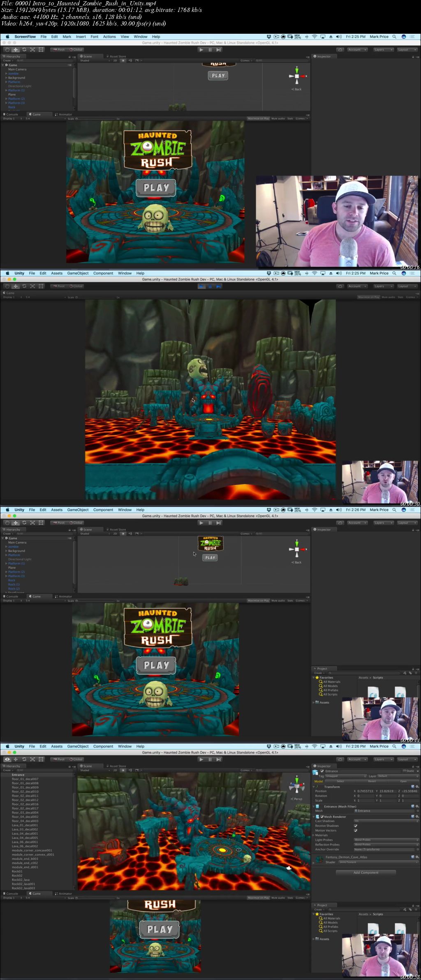Switch to the Console tab in the ScreenFlow frame
421x980 pixels.
(x=11, y=115)
